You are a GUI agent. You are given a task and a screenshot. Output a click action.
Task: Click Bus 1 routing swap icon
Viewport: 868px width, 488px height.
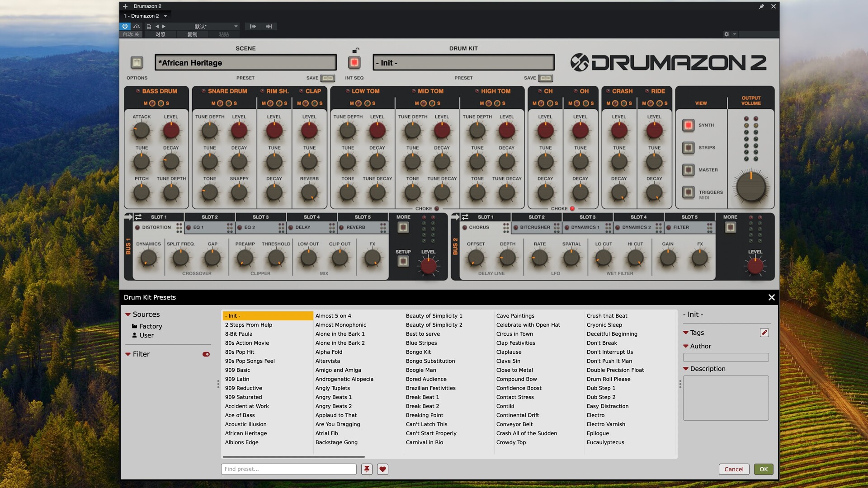click(138, 217)
